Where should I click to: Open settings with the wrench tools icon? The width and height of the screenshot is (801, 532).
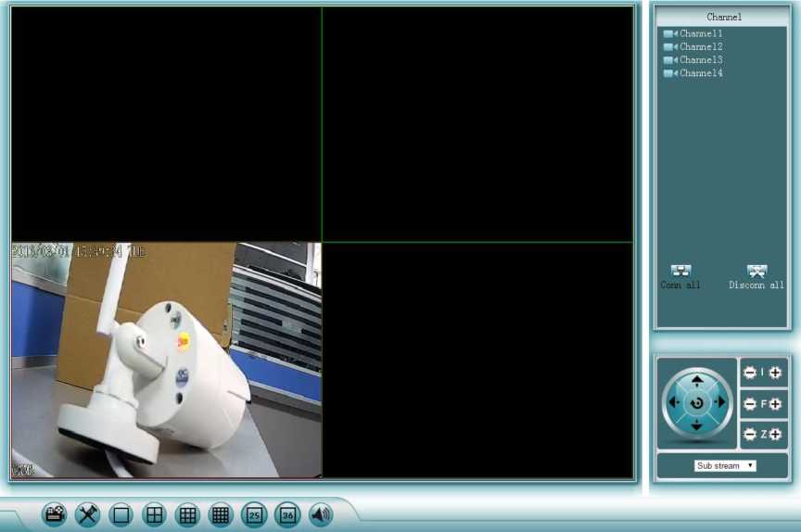point(88,514)
